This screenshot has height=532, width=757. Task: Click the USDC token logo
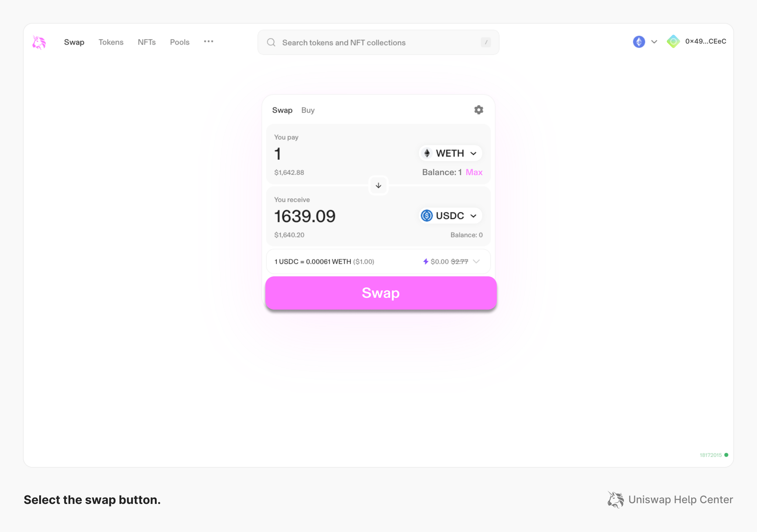[x=427, y=215]
